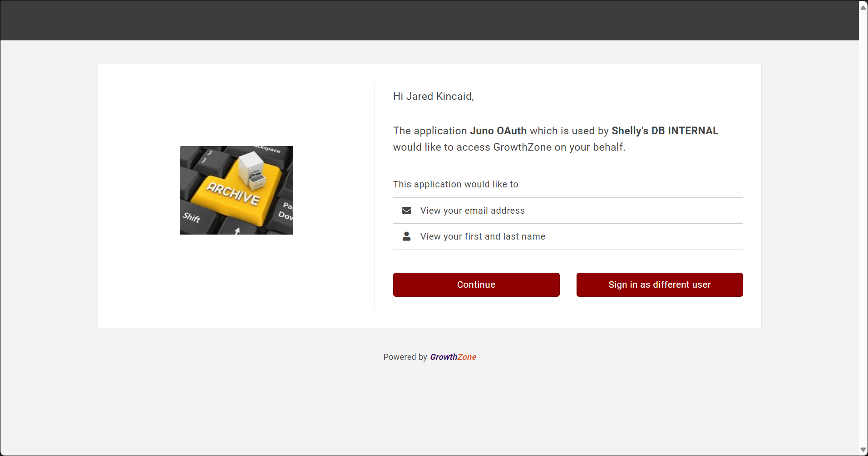Image resolution: width=868 pixels, height=456 pixels.
Task: Choose Sign in as different user
Action: pos(659,284)
